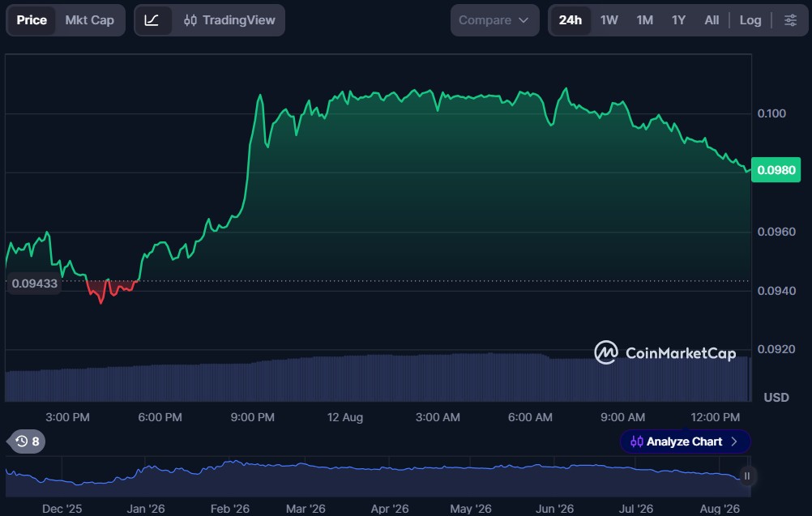Click Jun '26 on the range navigator
Image resolution: width=812 pixels, height=516 pixels.
point(554,509)
